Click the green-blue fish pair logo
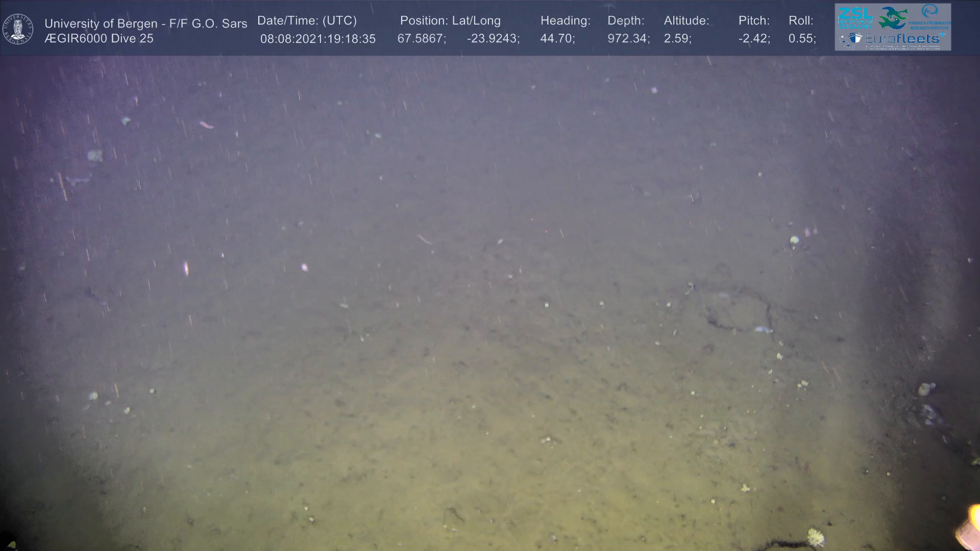980x551 pixels. pos(893,18)
